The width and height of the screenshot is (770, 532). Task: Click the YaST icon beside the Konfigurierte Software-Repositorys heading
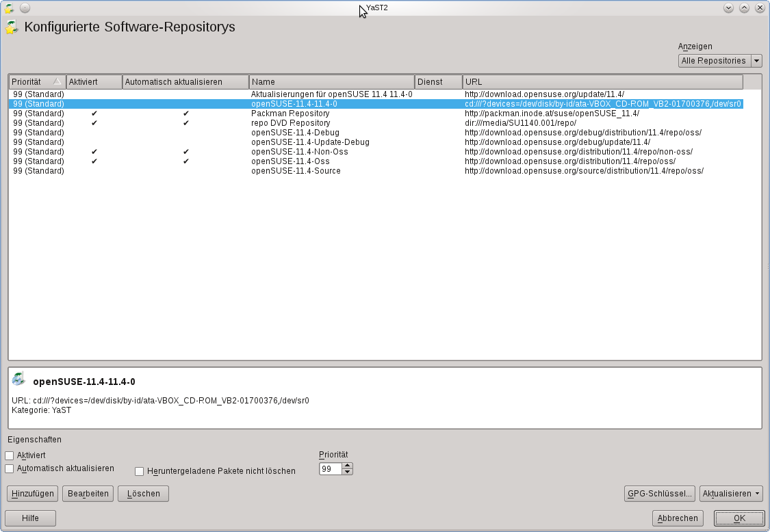pos(12,27)
